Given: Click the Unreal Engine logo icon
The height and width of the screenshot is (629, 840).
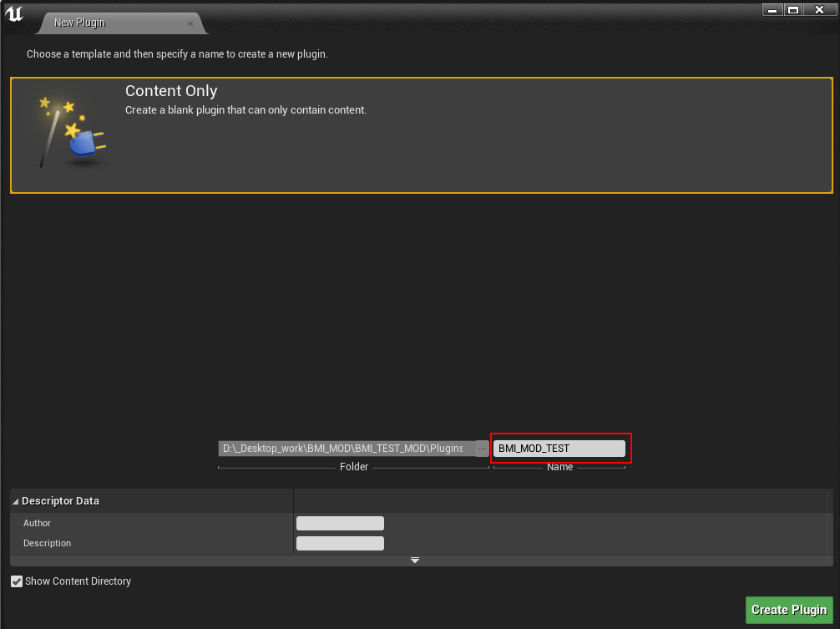Looking at the screenshot, I should [14, 13].
